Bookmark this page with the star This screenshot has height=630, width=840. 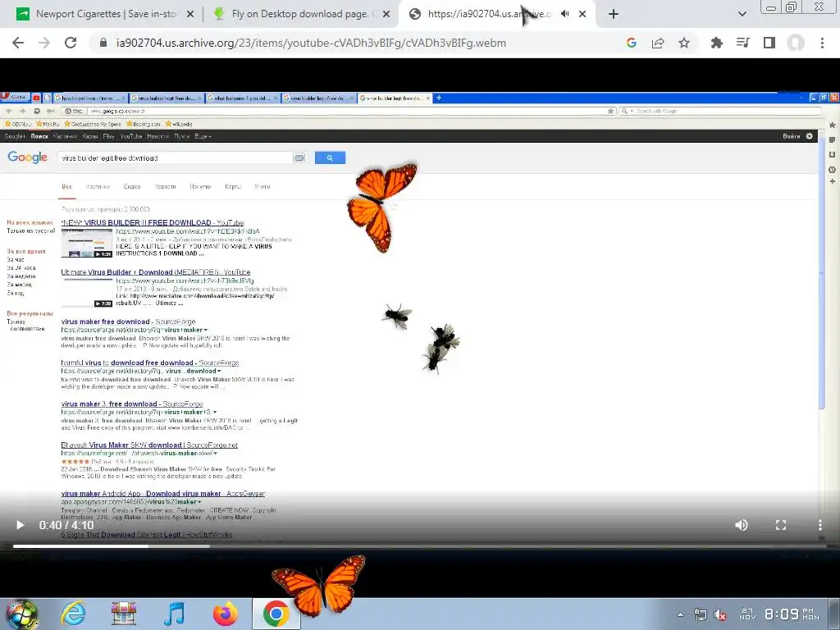(x=684, y=43)
